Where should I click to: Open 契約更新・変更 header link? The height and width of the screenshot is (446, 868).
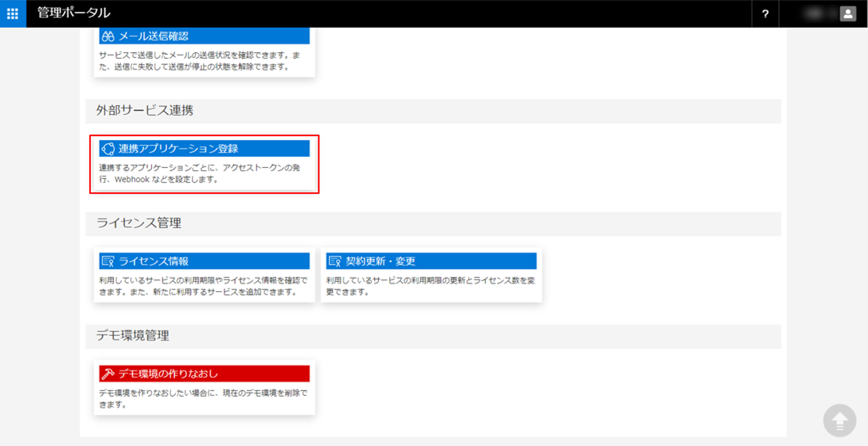tap(381, 261)
